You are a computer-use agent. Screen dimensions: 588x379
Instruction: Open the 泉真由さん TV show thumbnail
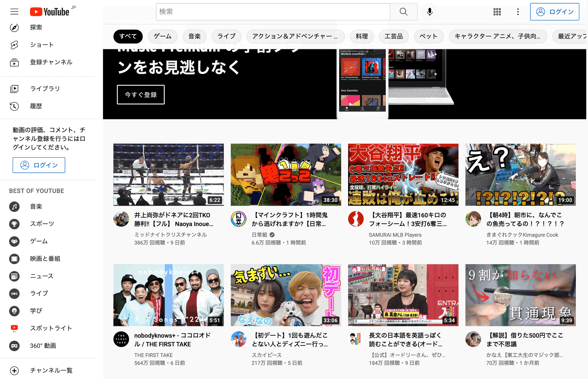[x=403, y=295]
